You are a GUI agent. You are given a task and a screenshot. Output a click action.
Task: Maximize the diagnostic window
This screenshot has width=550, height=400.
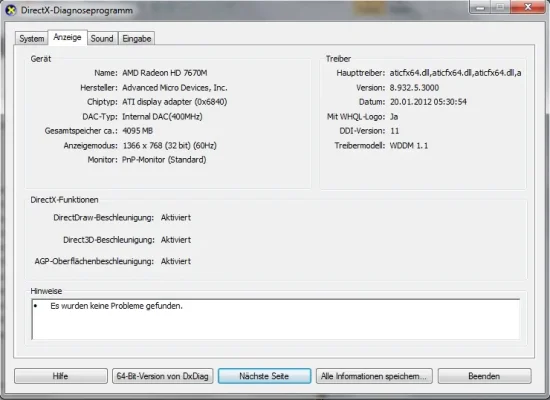pos(501,7)
